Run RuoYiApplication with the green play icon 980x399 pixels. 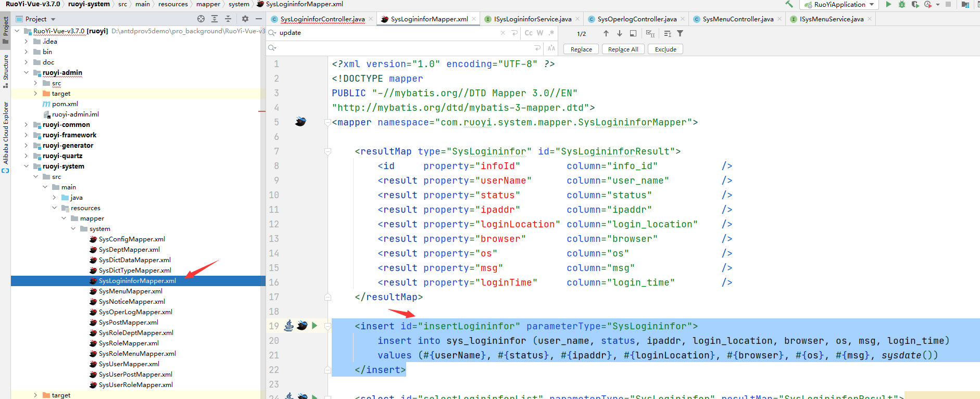(x=888, y=4)
